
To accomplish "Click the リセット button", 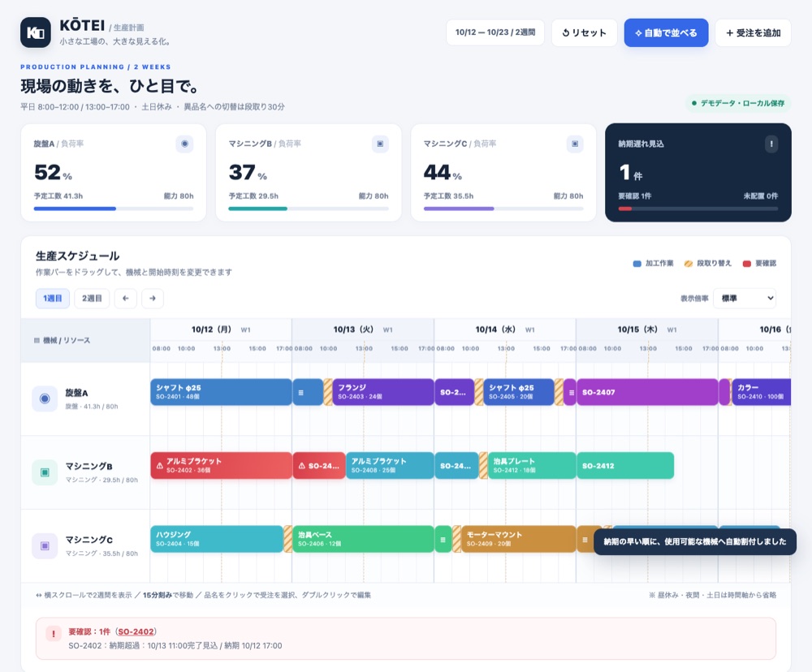I will [x=584, y=32].
